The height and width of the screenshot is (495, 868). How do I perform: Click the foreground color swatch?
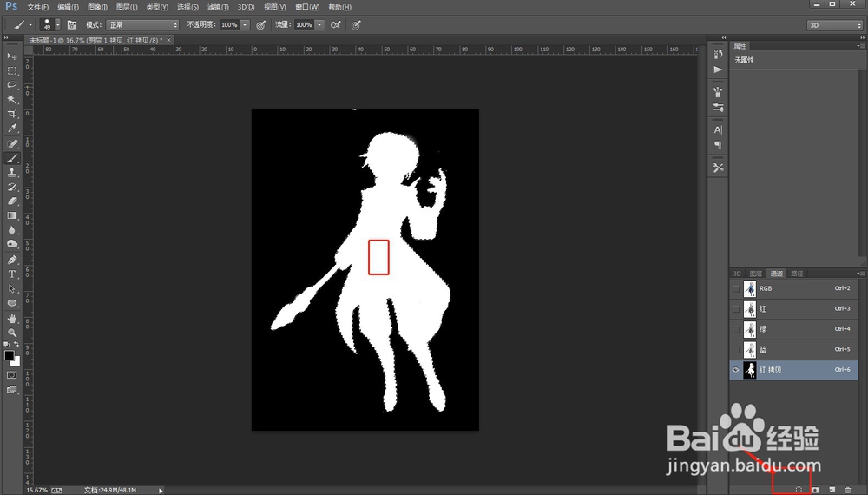9,355
